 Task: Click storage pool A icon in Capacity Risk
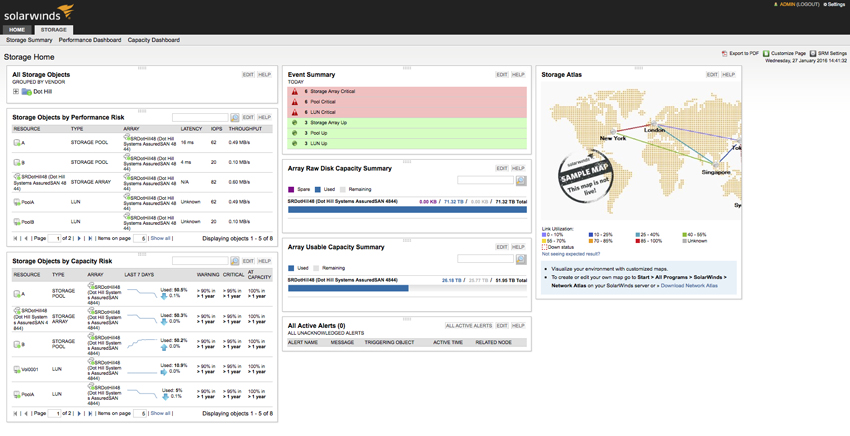tap(17, 294)
